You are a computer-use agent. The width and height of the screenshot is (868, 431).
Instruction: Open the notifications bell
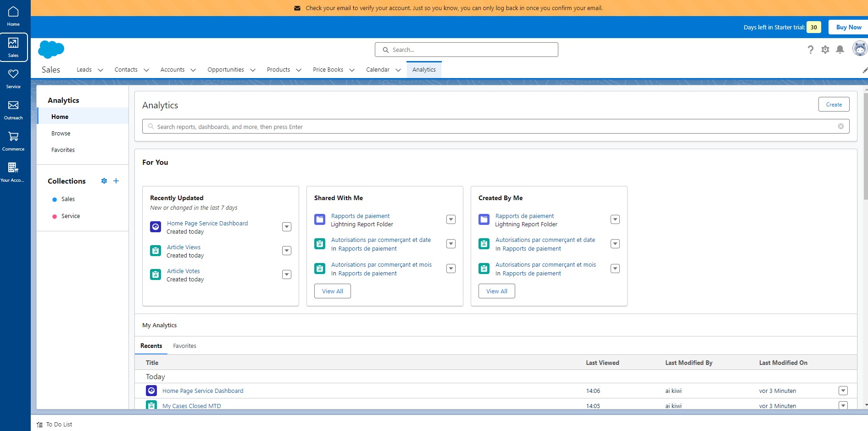[840, 50]
